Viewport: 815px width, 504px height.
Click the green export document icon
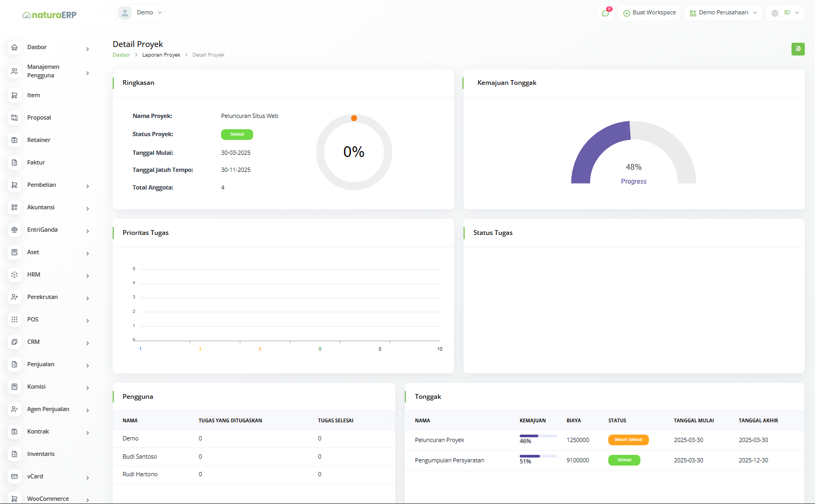pyautogui.click(x=798, y=49)
